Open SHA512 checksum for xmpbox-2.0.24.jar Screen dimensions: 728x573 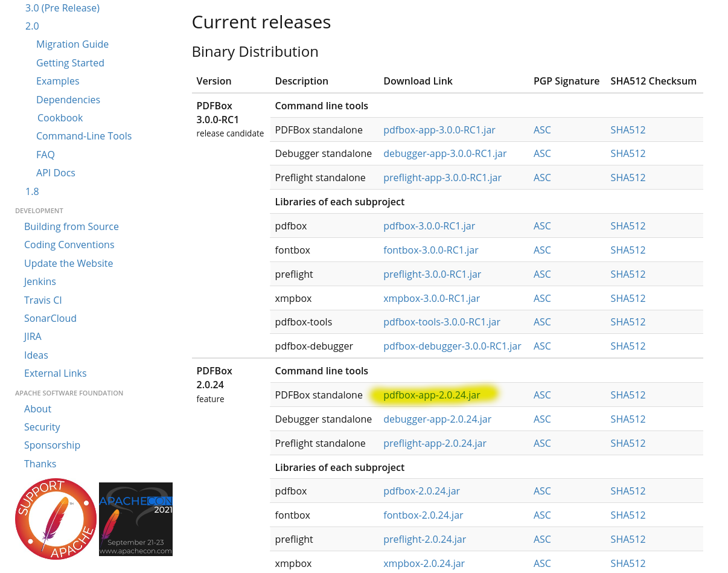(628, 563)
